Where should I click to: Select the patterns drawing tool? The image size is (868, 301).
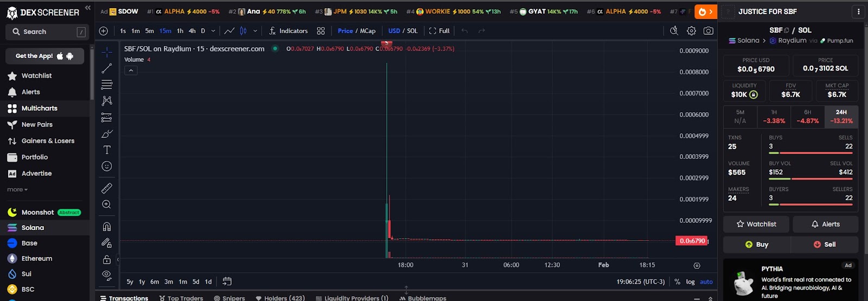[x=107, y=101]
